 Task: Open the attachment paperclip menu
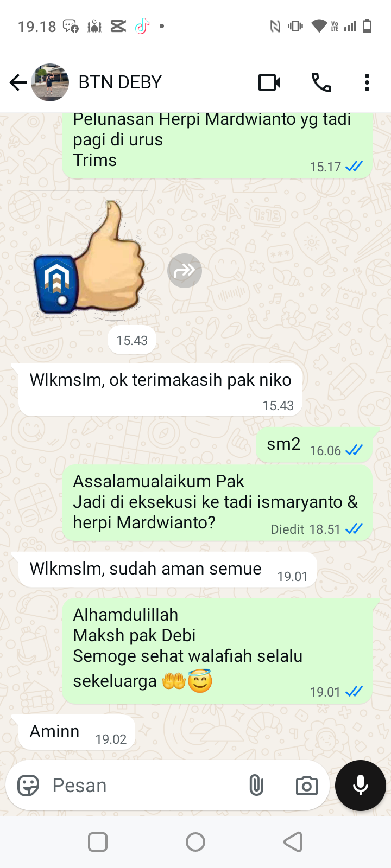(x=256, y=785)
